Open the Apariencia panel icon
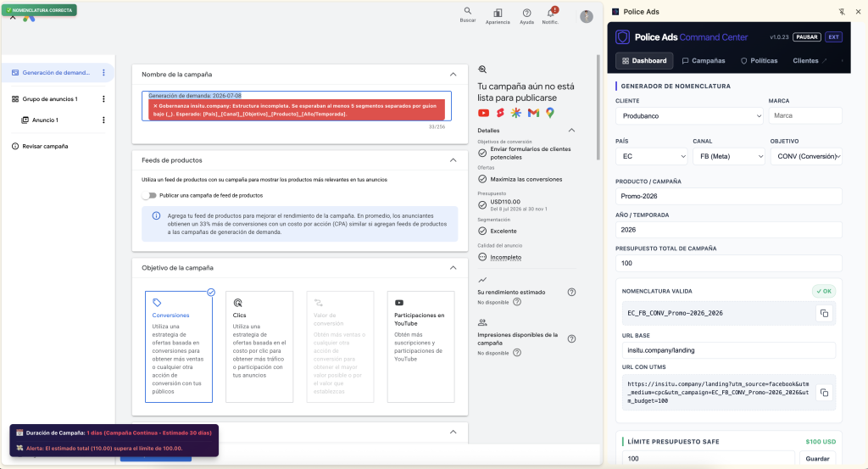The image size is (868, 469). [498, 13]
